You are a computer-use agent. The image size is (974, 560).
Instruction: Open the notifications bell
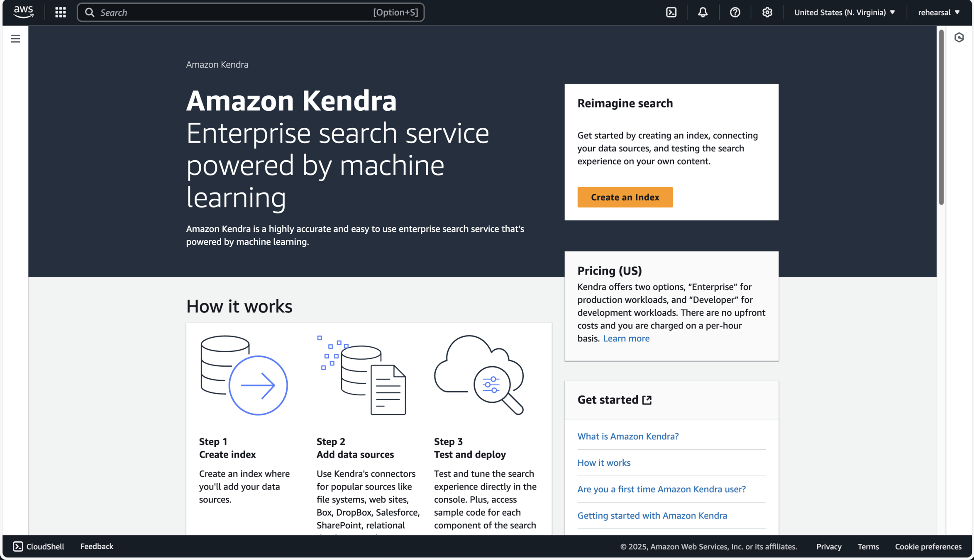(703, 12)
